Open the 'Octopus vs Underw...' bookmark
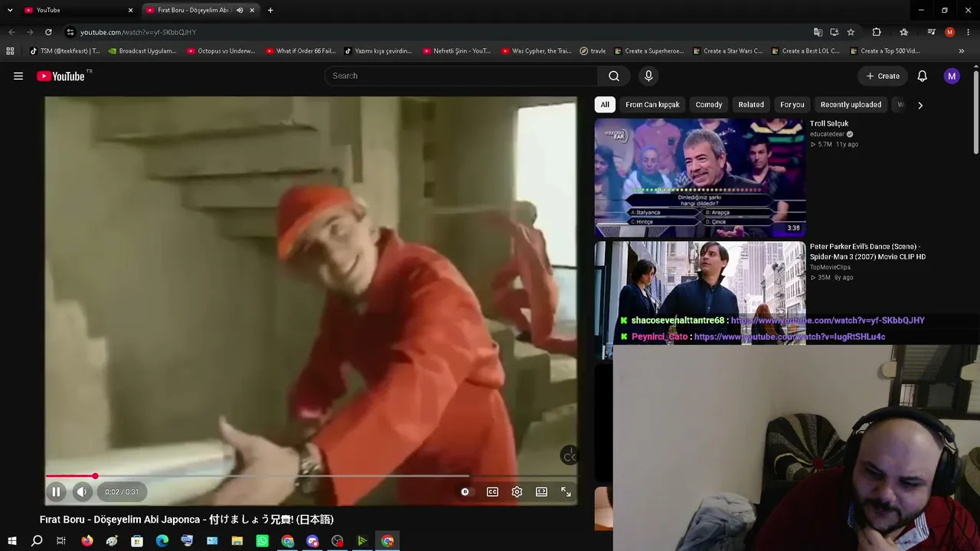The width and height of the screenshot is (980, 551). tap(221, 51)
